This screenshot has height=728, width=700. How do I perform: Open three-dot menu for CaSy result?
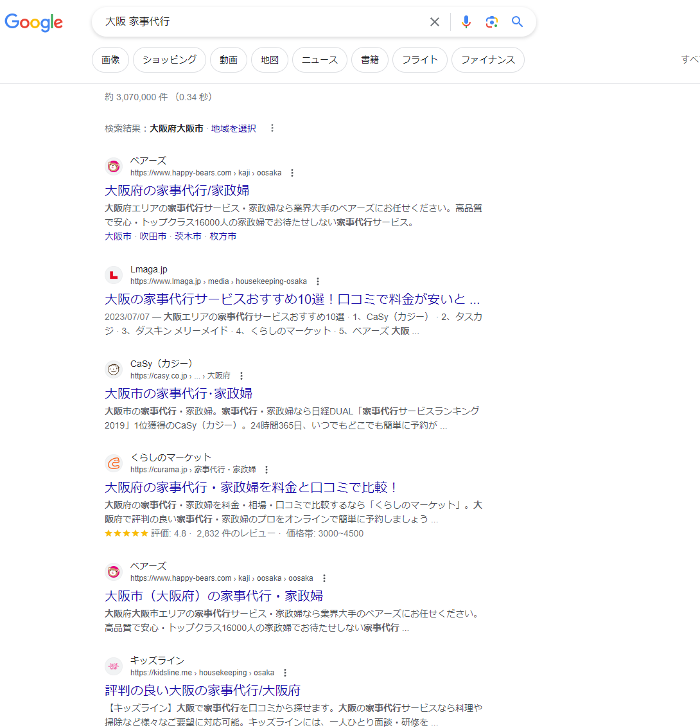point(241,376)
